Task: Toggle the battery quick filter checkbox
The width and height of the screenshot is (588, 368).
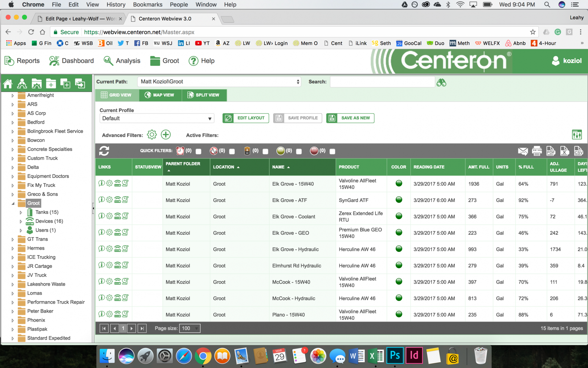Action: click(265, 151)
